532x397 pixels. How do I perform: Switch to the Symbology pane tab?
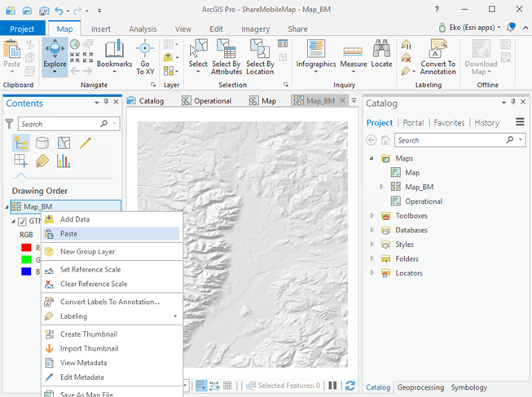pos(469,387)
